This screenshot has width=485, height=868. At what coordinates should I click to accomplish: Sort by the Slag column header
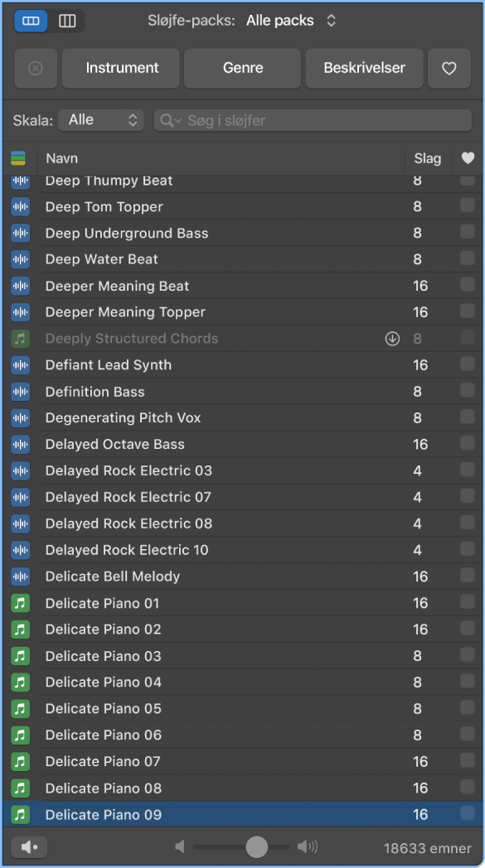[427, 159]
